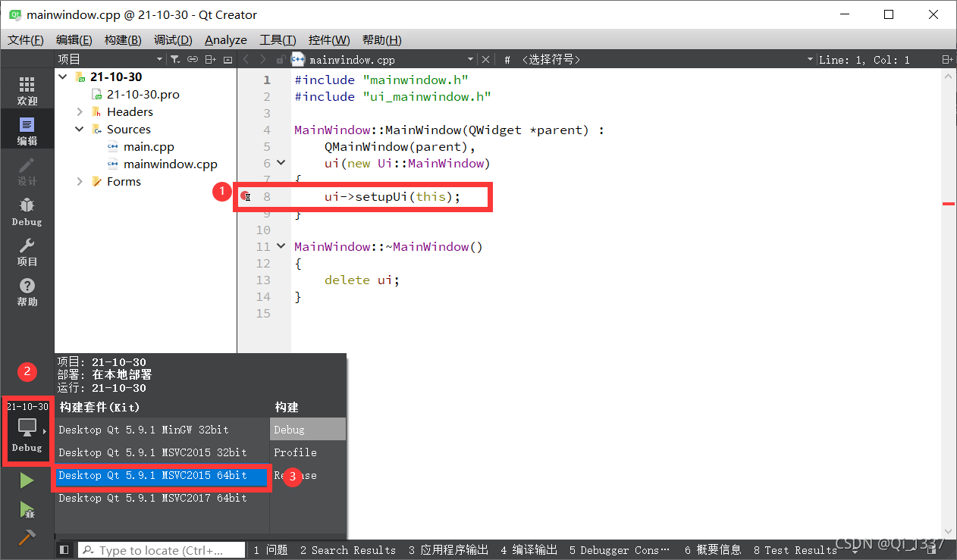Open the dropdown next to mainwindow.cpp
This screenshot has height=560, width=957.
(470, 59)
